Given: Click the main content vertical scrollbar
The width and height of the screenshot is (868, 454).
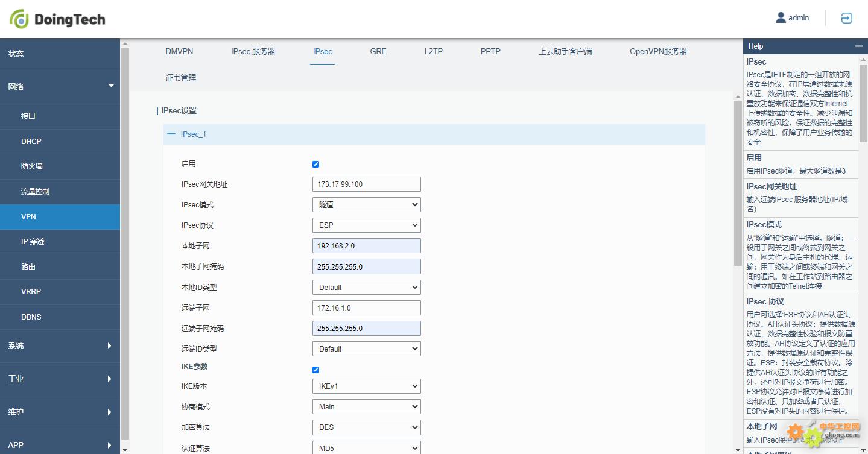Looking at the screenshot, I should point(737,183).
